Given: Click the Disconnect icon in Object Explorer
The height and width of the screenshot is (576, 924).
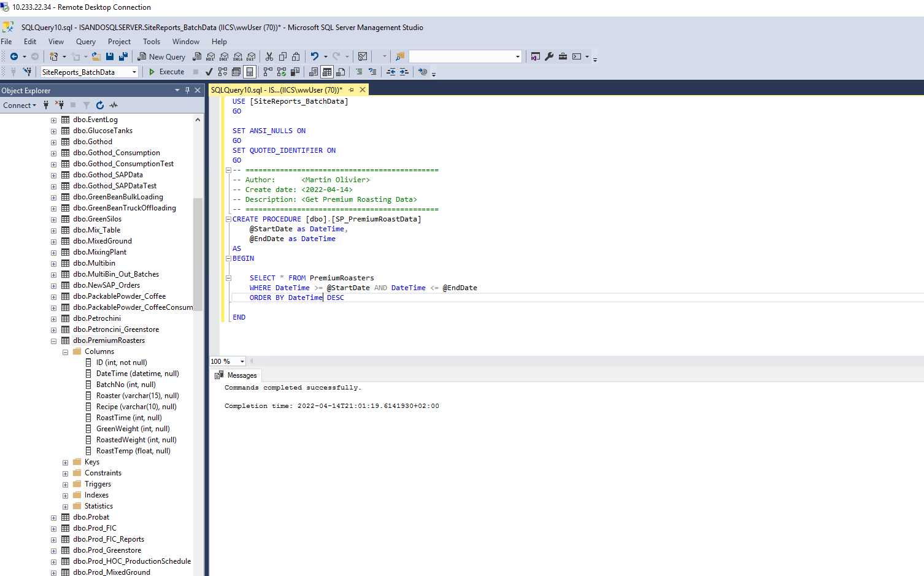Looking at the screenshot, I should (60, 106).
